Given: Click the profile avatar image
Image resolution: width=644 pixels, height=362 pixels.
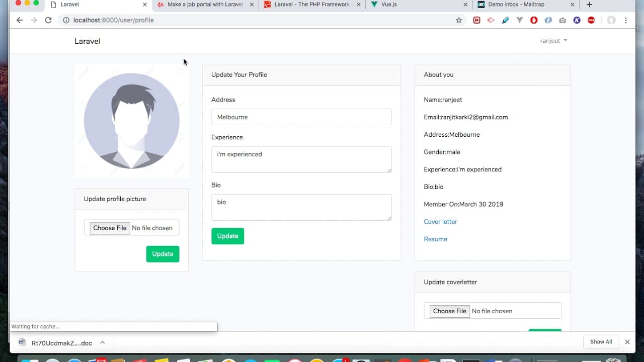Looking at the screenshot, I should tap(132, 121).
